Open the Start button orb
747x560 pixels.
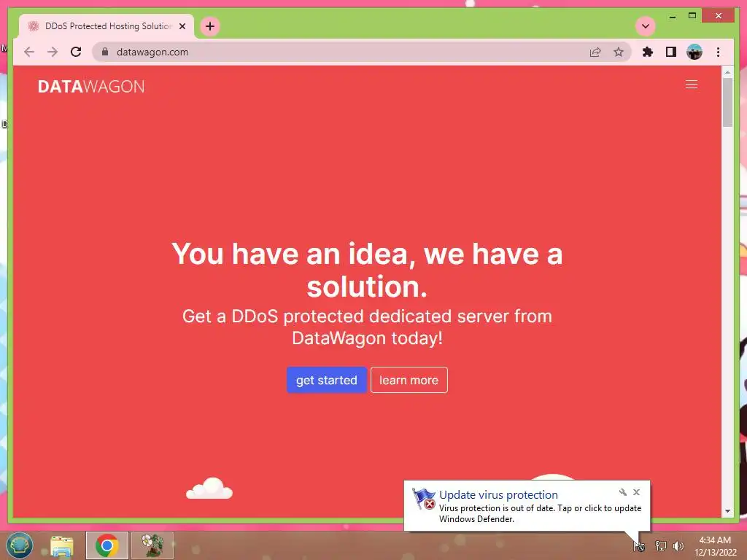coord(20,545)
